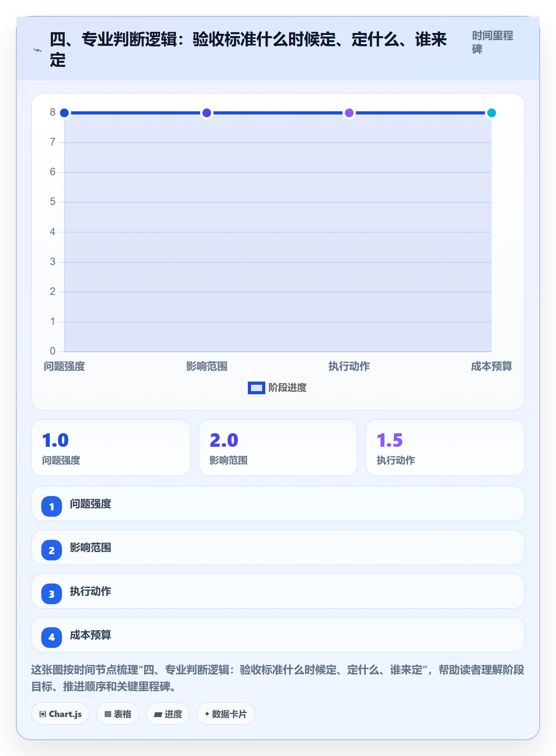Screen dimensions: 556x756
Task: Click the Chart.js tag chip
Action: tap(60, 714)
